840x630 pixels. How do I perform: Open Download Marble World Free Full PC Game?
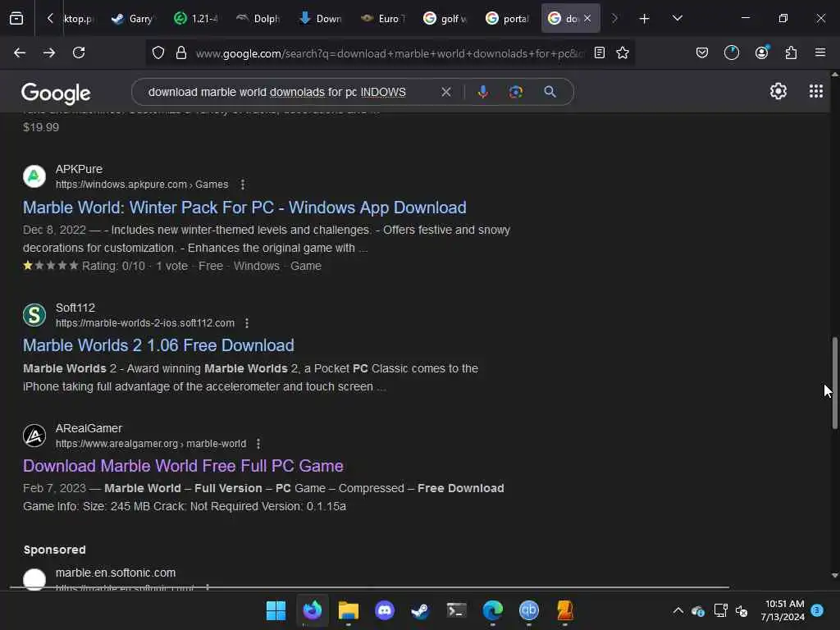pos(183,466)
